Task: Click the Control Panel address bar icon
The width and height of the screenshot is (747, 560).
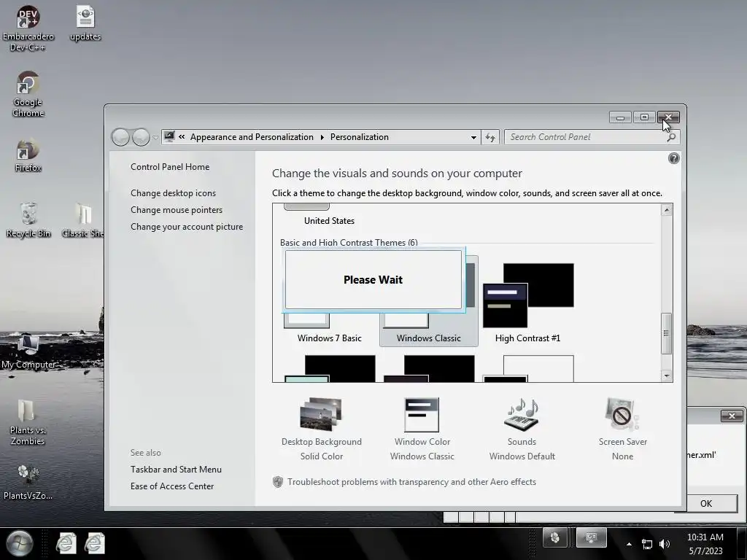Action: pos(169,136)
